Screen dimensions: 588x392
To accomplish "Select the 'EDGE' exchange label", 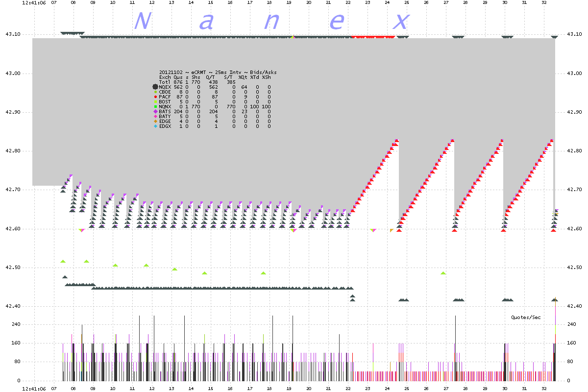I will point(165,121).
